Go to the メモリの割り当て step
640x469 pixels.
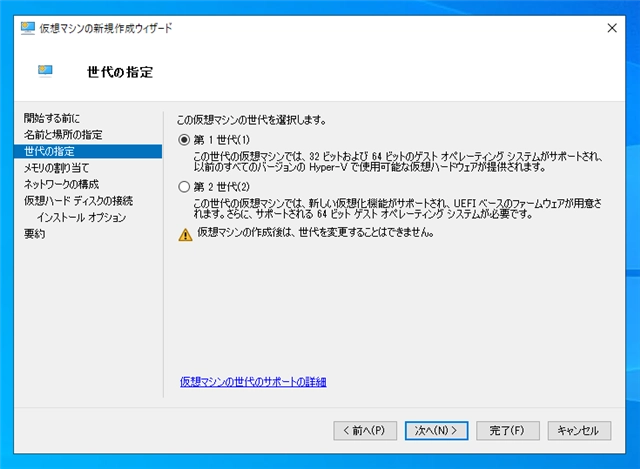click(x=56, y=168)
